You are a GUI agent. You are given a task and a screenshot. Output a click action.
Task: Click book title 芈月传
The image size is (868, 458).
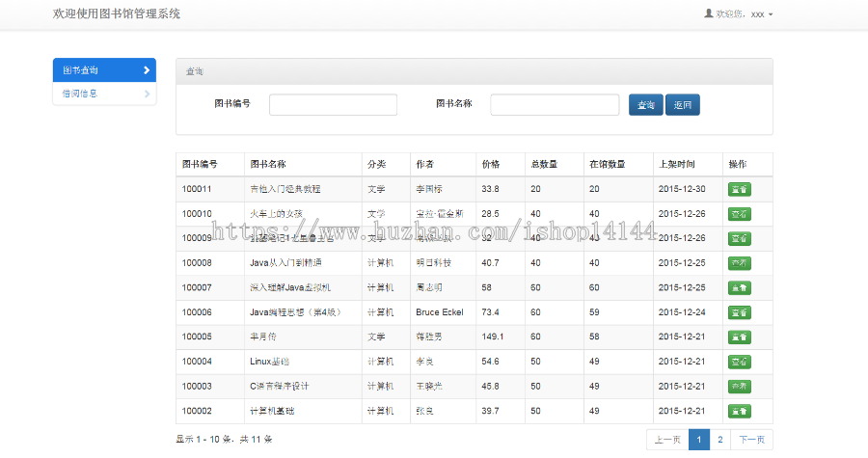[x=263, y=337]
